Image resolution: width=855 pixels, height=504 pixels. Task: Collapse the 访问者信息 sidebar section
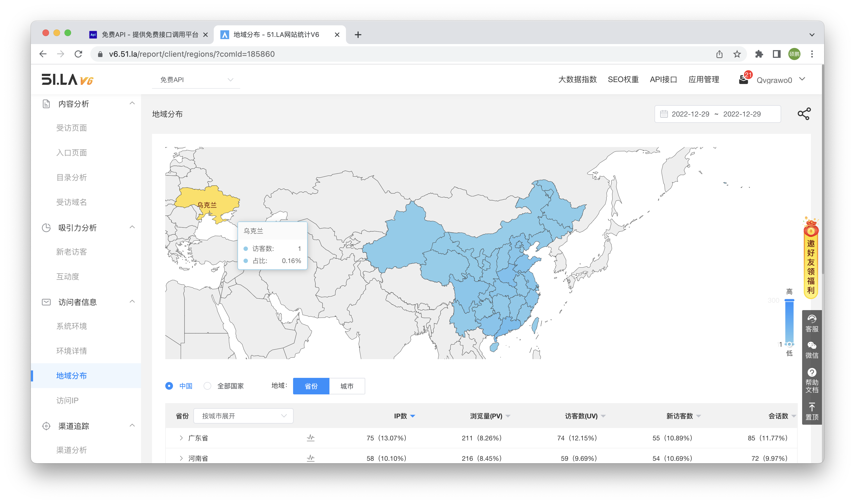click(132, 302)
